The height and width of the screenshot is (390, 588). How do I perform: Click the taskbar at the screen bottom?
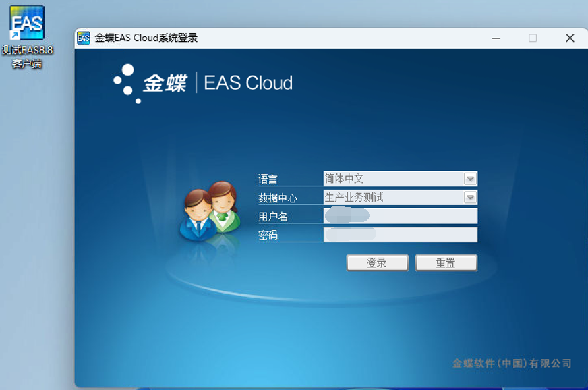coord(294,387)
